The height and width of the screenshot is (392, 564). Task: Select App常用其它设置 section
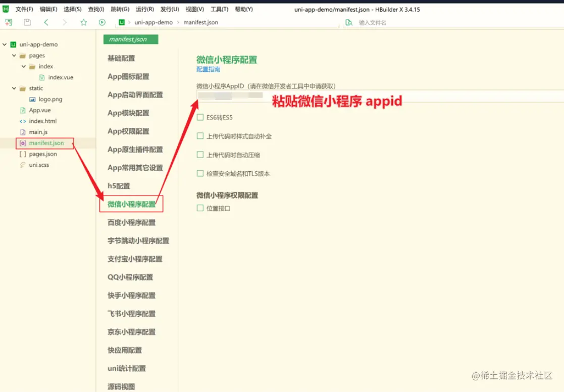(x=135, y=168)
